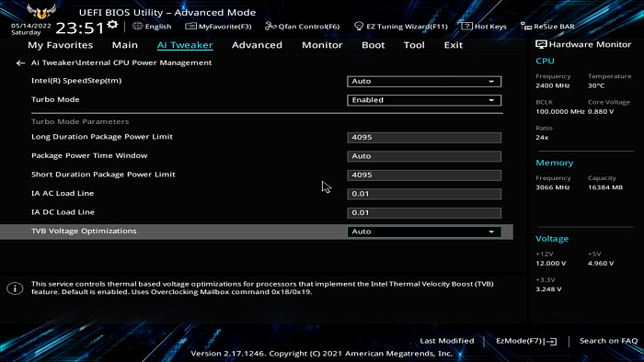Open the Monitor tab

322,45
